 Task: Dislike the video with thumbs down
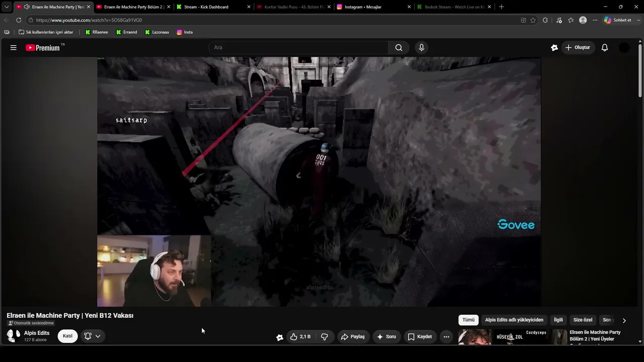(x=325, y=337)
